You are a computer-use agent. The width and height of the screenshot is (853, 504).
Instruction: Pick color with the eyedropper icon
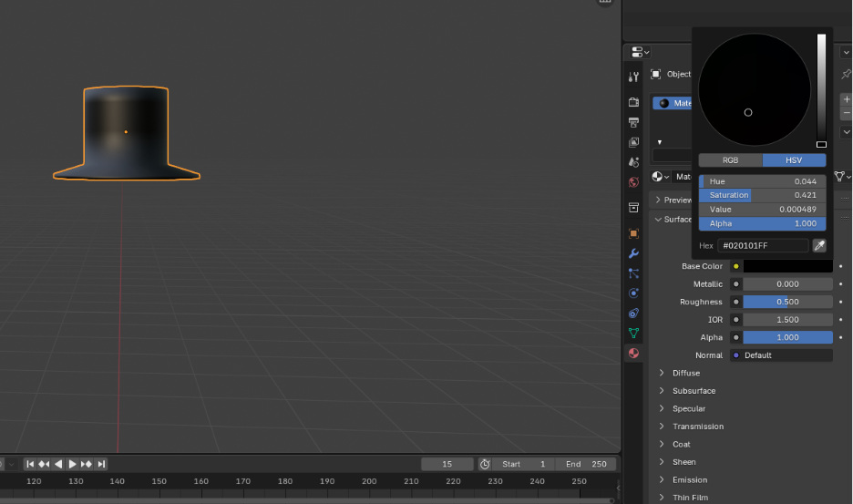click(x=819, y=246)
